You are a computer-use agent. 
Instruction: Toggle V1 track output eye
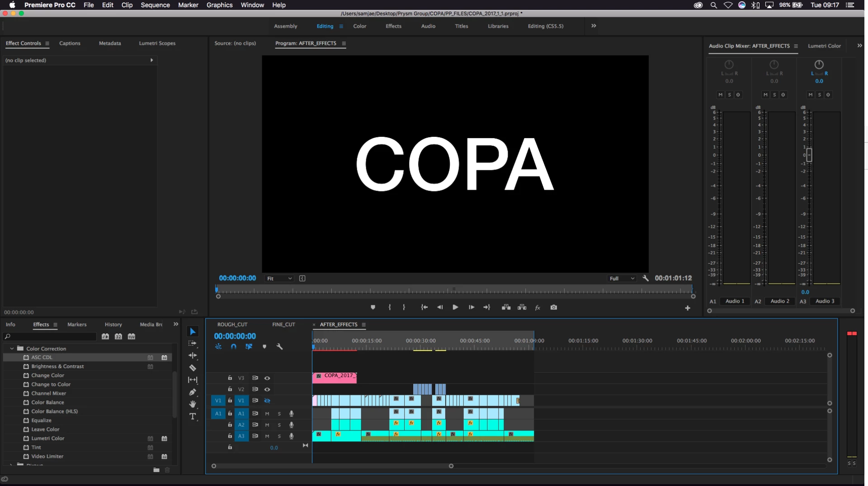(267, 401)
